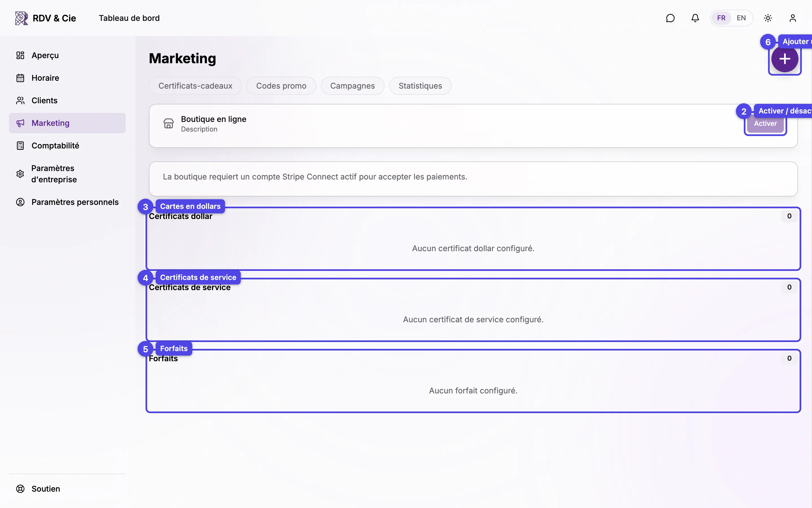
Task: Click the Clients people icon
Action: point(20,100)
